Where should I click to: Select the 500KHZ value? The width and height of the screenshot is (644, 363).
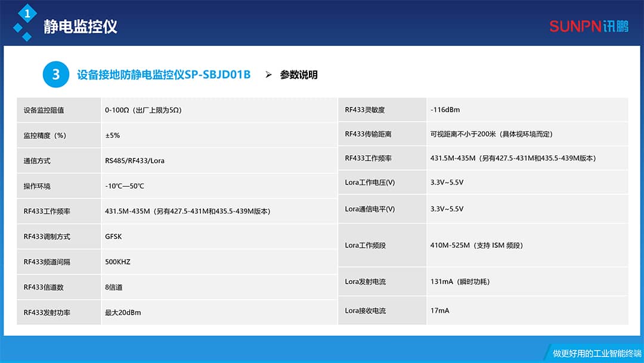tap(117, 262)
